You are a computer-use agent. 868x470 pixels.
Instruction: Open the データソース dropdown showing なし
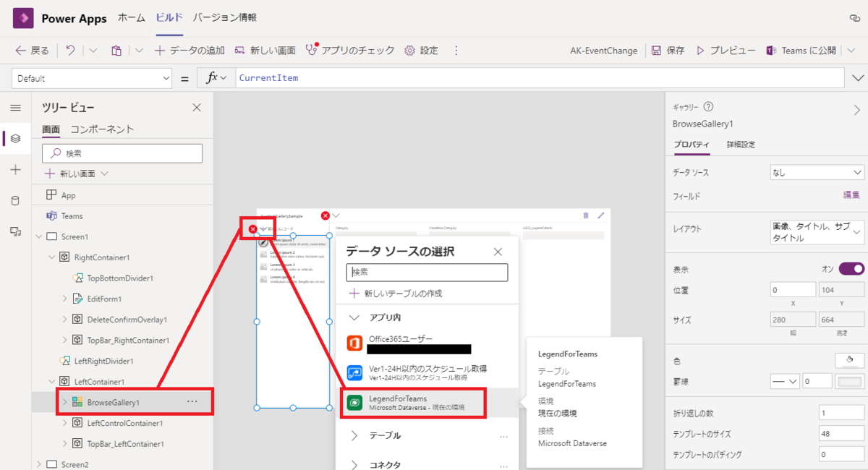point(816,171)
